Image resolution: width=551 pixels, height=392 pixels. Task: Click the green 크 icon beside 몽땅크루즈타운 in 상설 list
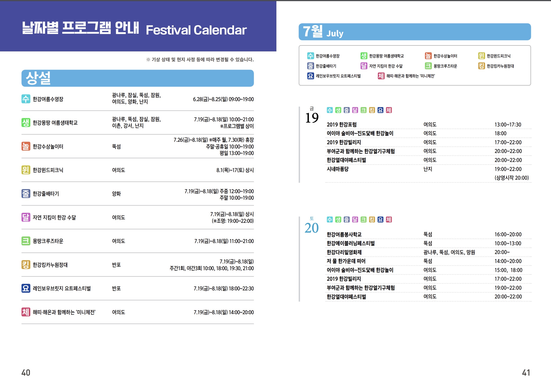26,241
